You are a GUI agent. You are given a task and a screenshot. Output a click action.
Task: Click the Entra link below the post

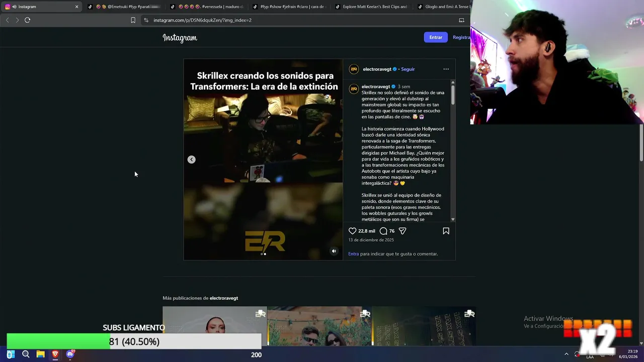click(354, 254)
